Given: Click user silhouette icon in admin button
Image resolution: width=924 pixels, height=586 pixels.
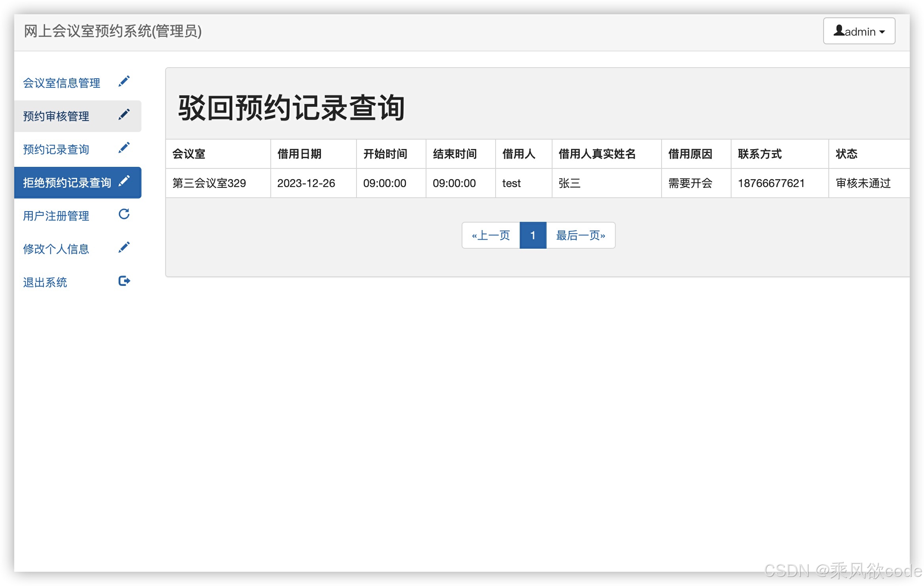Looking at the screenshot, I should (x=839, y=30).
